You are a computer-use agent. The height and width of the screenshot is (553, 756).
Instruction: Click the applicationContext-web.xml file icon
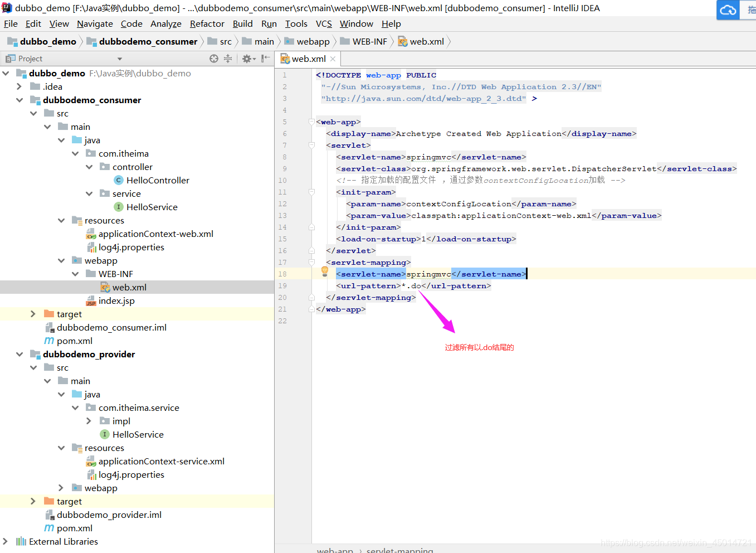[91, 234]
